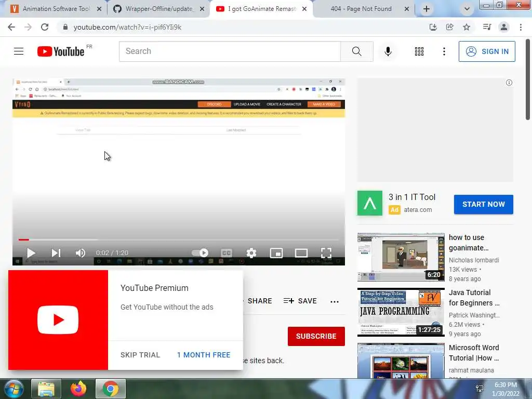Click the atera green logo
The height and width of the screenshot is (399, 532).
coord(369,203)
